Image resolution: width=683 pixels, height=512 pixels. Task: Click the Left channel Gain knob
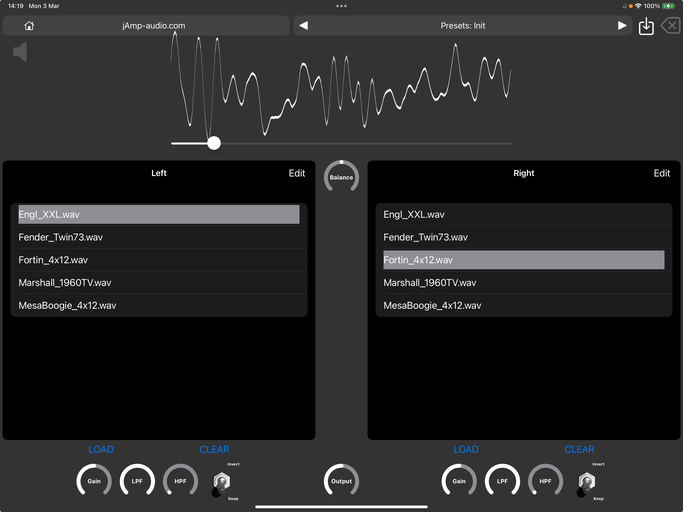(x=94, y=481)
